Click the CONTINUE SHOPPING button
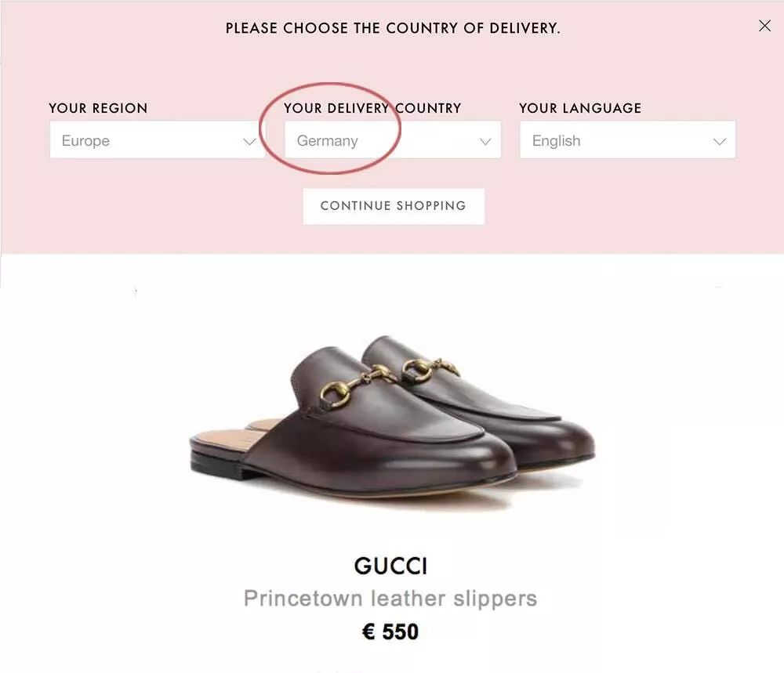This screenshot has height=673, width=784. 393,206
